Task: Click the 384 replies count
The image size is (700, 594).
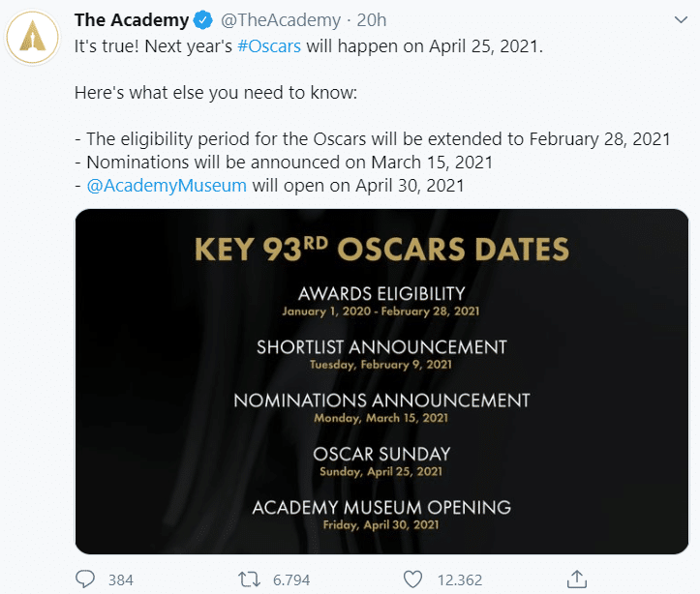Action: (121, 580)
